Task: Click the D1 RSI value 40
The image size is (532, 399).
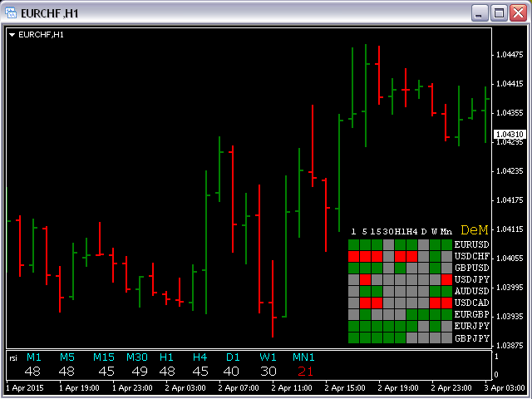Action: pos(231,372)
